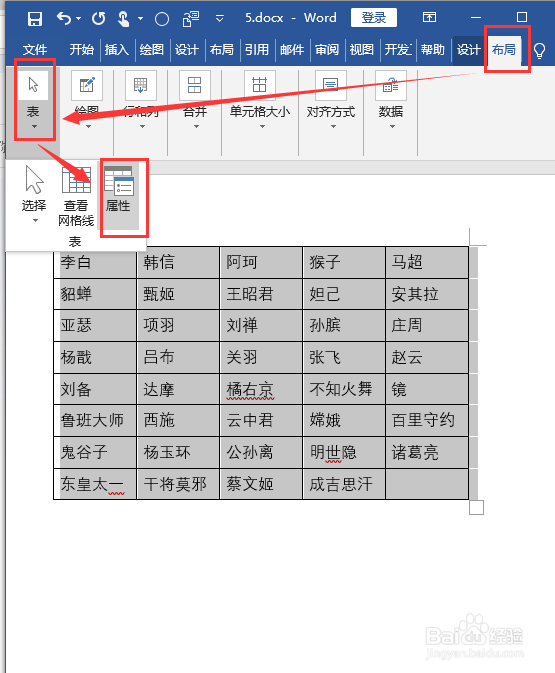Open the 数据 group dropdown
The width and height of the screenshot is (555, 673).
click(391, 100)
